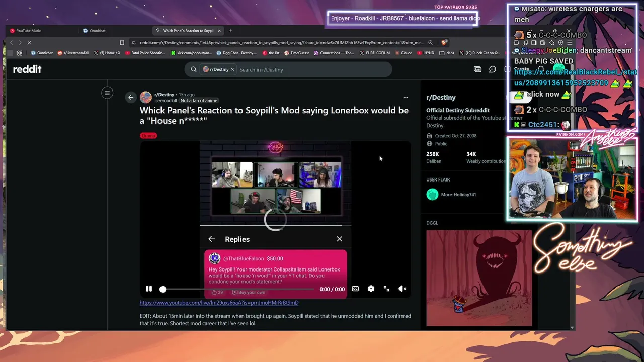Switch to the Omnichat browser tab
The image size is (644, 362).
tap(115, 31)
